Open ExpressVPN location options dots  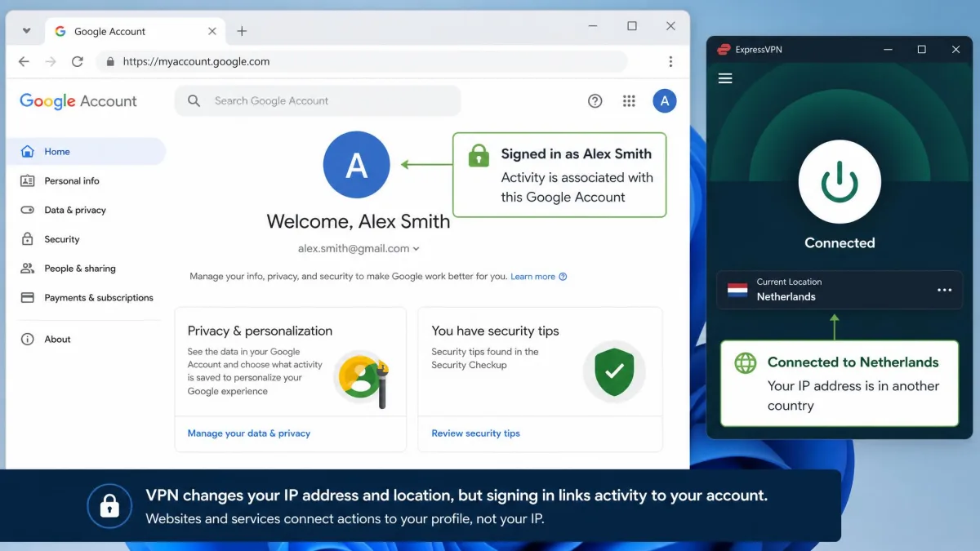(x=945, y=290)
